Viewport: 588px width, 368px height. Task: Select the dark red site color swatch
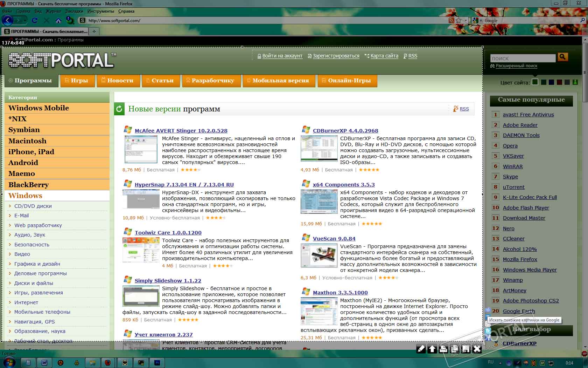(x=559, y=82)
